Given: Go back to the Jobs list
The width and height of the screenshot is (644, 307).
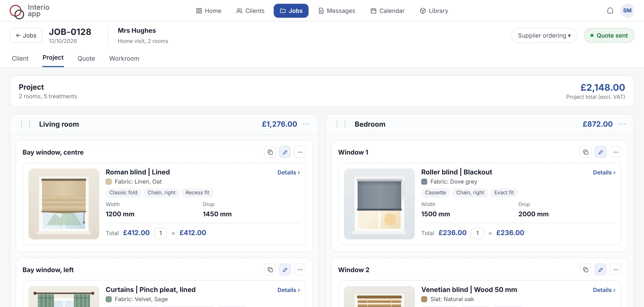Looking at the screenshot, I should pyautogui.click(x=26, y=35).
